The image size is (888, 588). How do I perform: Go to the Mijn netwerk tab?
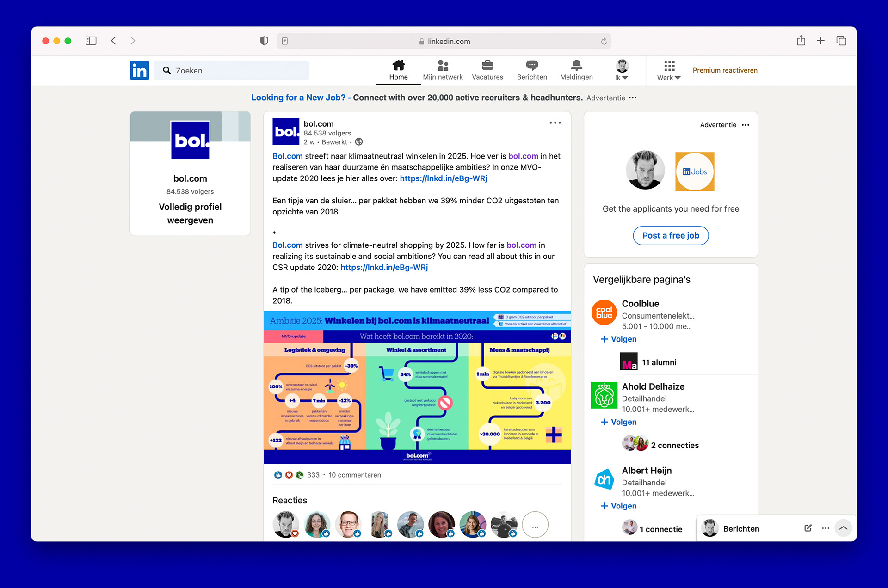pyautogui.click(x=443, y=70)
